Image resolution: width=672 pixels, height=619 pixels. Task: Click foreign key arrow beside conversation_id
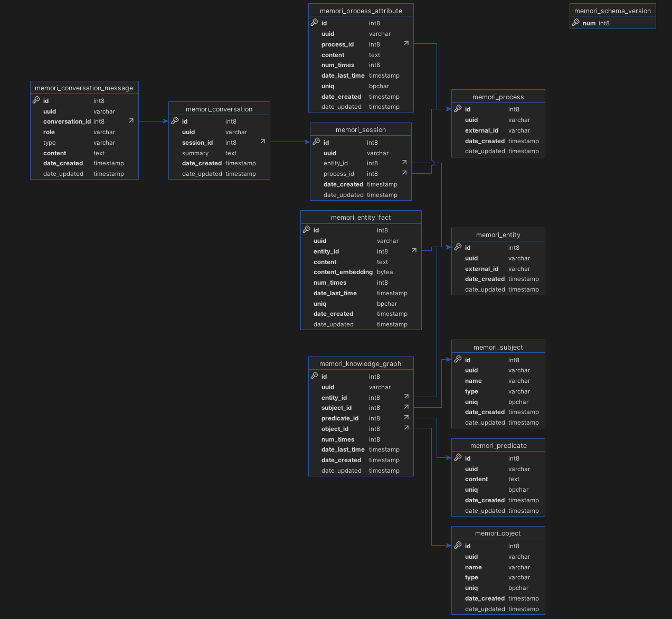[131, 121]
